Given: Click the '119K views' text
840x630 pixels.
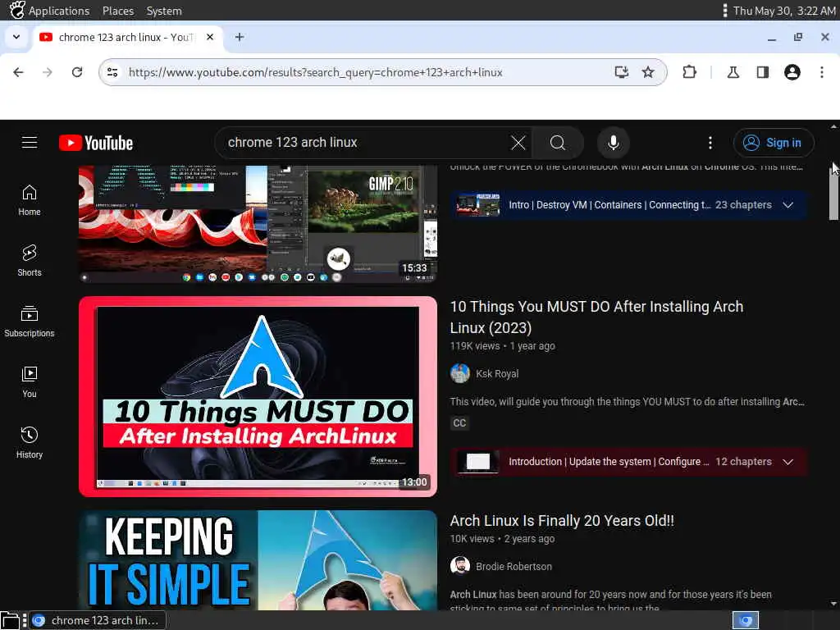Looking at the screenshot, I should (x=475, y=346).
